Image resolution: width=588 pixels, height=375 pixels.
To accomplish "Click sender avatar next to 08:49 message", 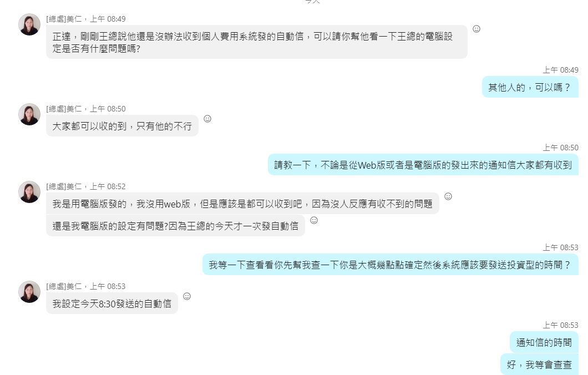I will (29, 25).
